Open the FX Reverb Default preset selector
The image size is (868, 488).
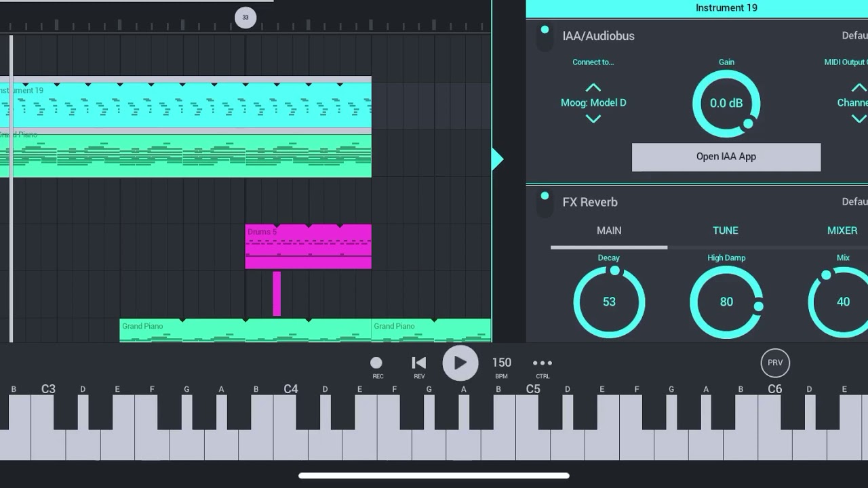click(854, 202)
